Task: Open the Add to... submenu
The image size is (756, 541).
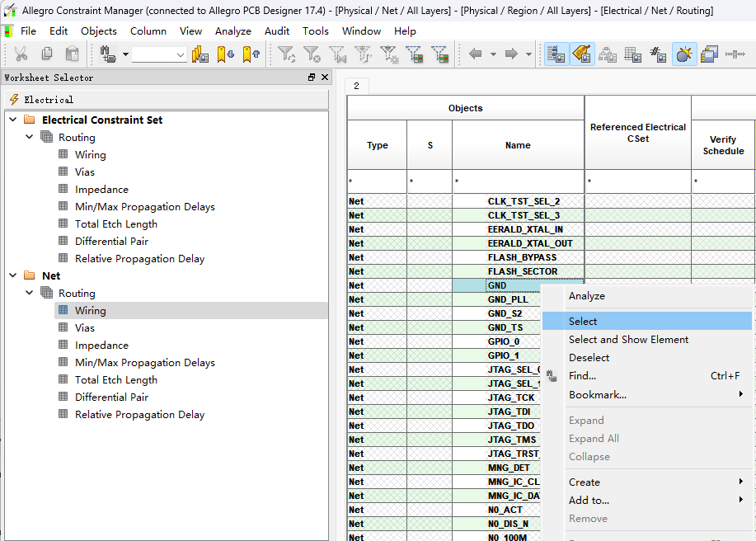Action: (646, 501)
